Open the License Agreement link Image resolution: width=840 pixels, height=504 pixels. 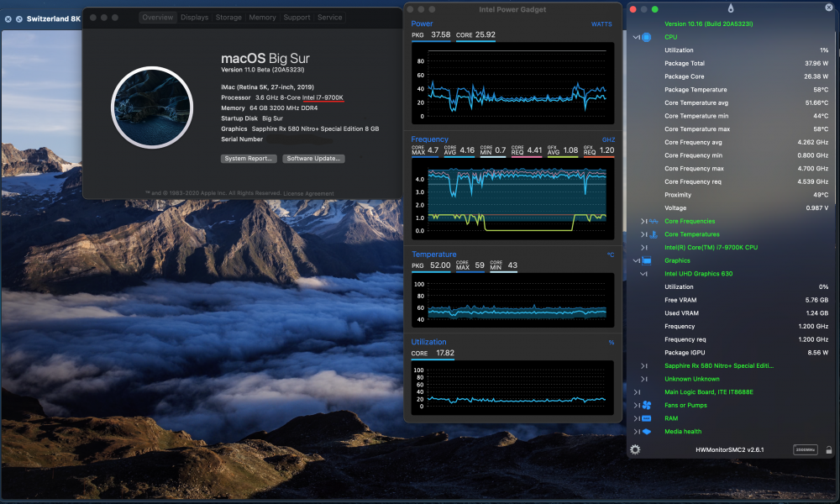(308, 193)
